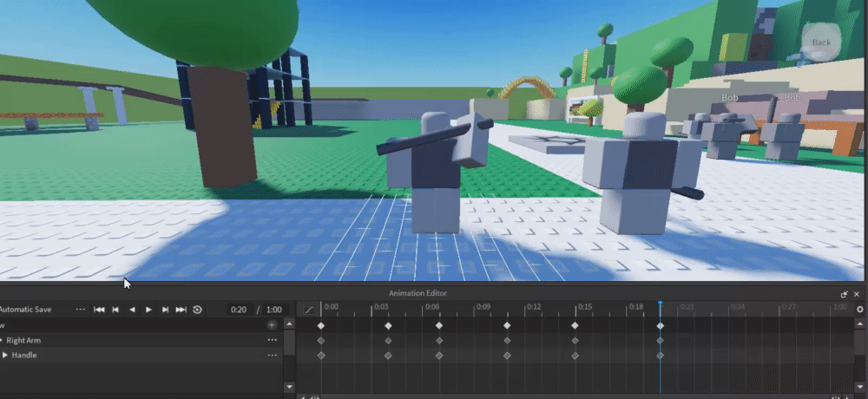Click the 0:03 mark on the ruler
The image size is (868, 399).
pyautogui.click(x=381, y=306)
